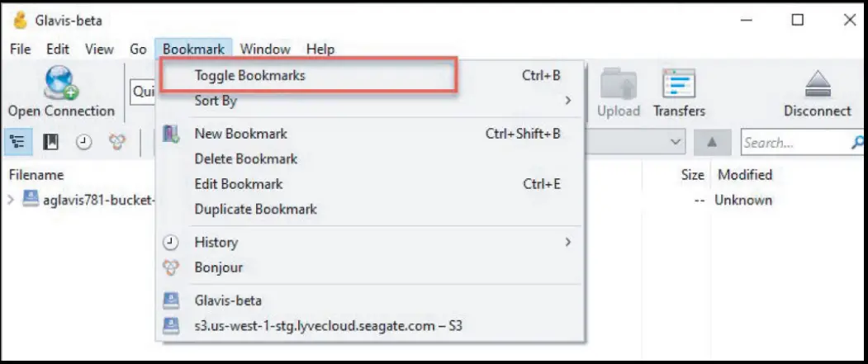
Task: Show the bookmarks view icon
Action: point(50,143)
